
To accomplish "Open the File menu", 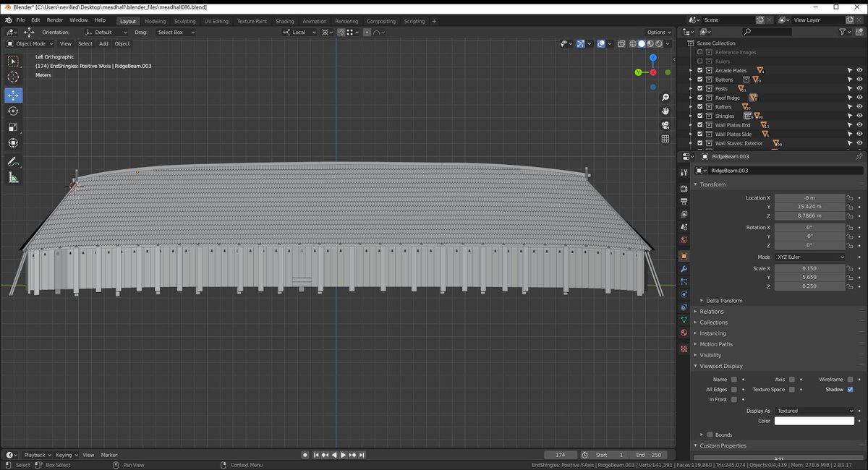I will coord(20,20).
